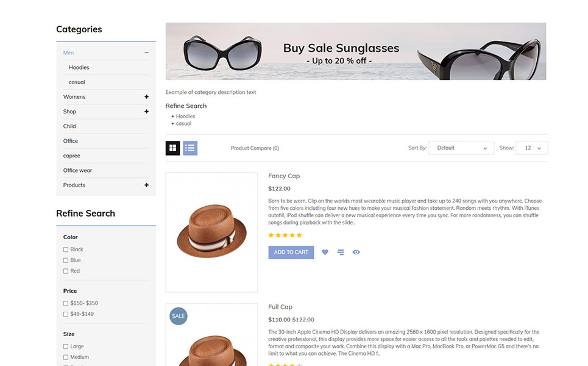588x366 pixels.
Task: Add Fancy Cap to wishlist heart icon
Action: (x=325, y=253)
